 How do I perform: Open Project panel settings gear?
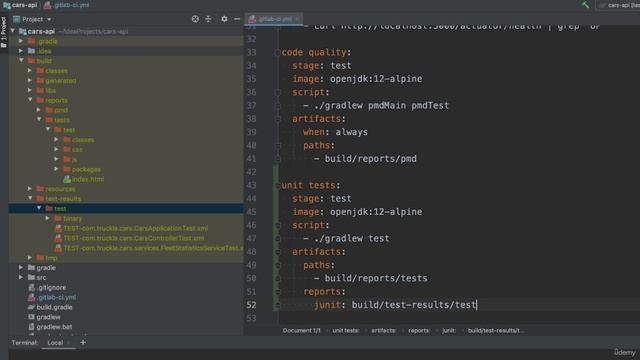pyautogui.click(x=224, y=19)
